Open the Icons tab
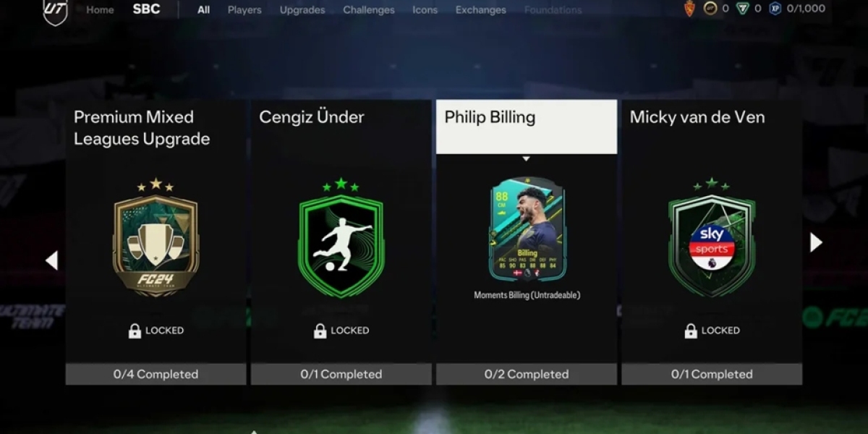The height and width of the screenshot is (434, 868). pyautogui.click(x=425, y=10)
